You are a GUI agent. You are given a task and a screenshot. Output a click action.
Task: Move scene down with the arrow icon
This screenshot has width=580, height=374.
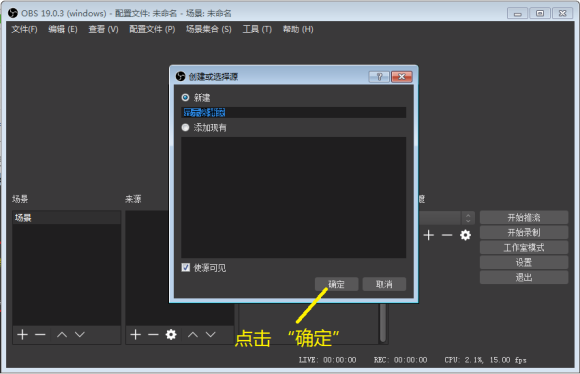point(80,335)
